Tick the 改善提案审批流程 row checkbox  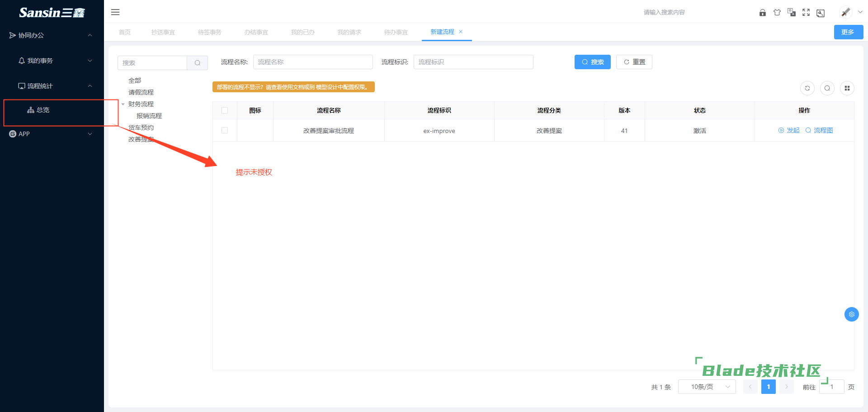[x=225, y=130]
